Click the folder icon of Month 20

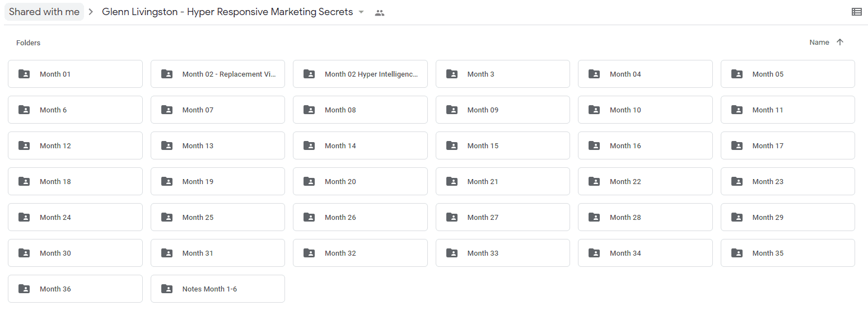(309, 181)
